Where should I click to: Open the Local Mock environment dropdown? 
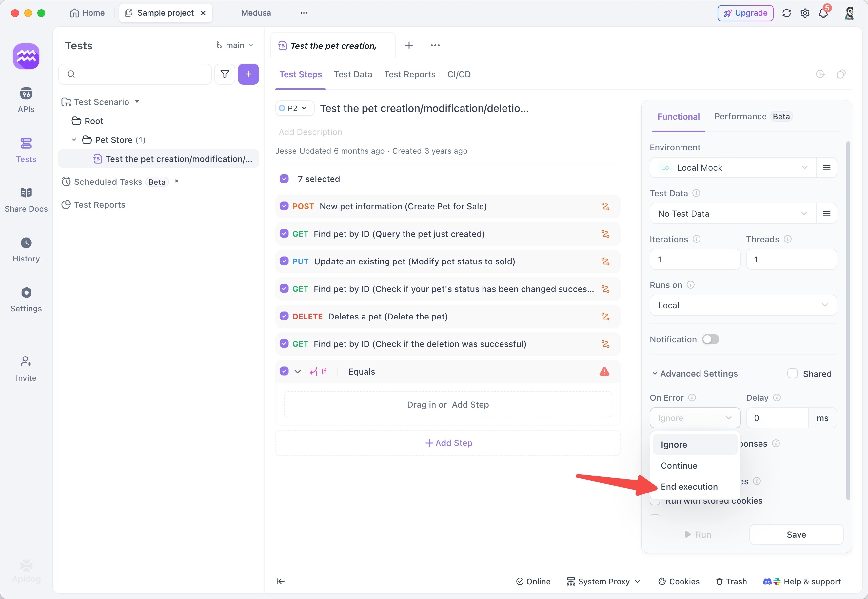point(733,168)
